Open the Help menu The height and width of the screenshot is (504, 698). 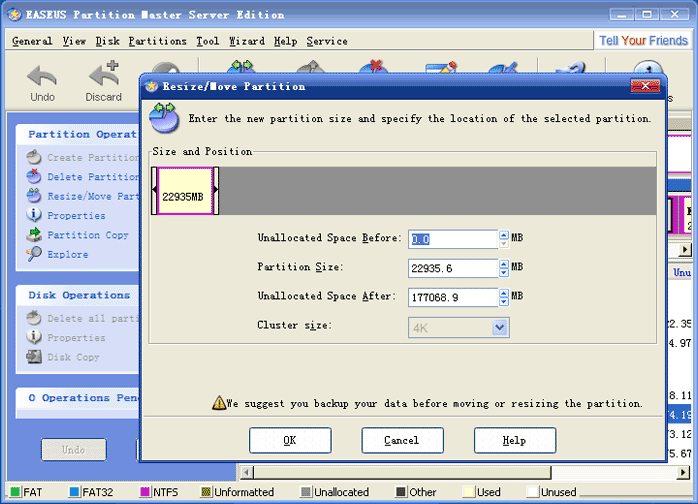(x=285, y=41)
